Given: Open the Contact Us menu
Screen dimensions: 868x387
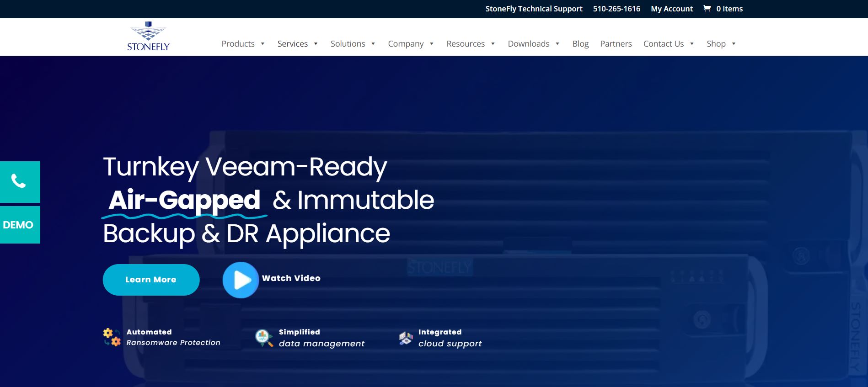Looking at the screenshot, I should 664,44.
